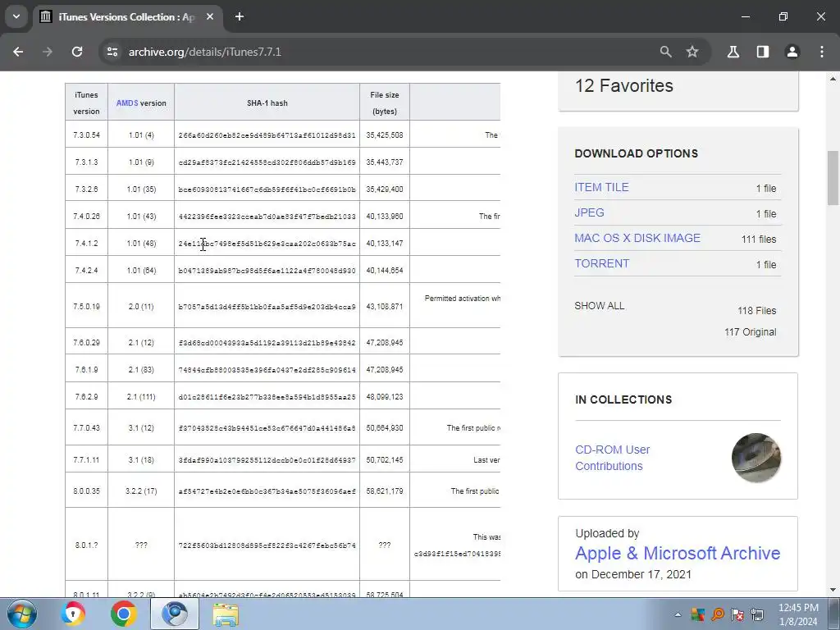Open the Chrome profile menu

792,52
